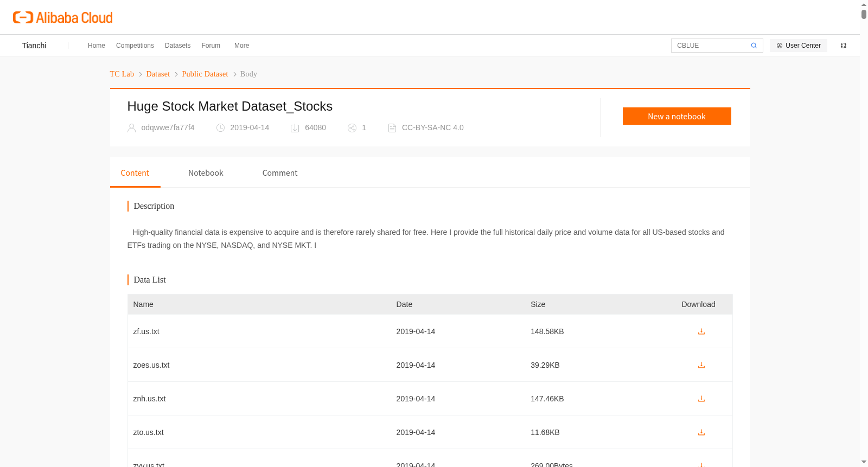Click the share count icon
The height and width of the screenshot is (467, 868).
point(352,128)
